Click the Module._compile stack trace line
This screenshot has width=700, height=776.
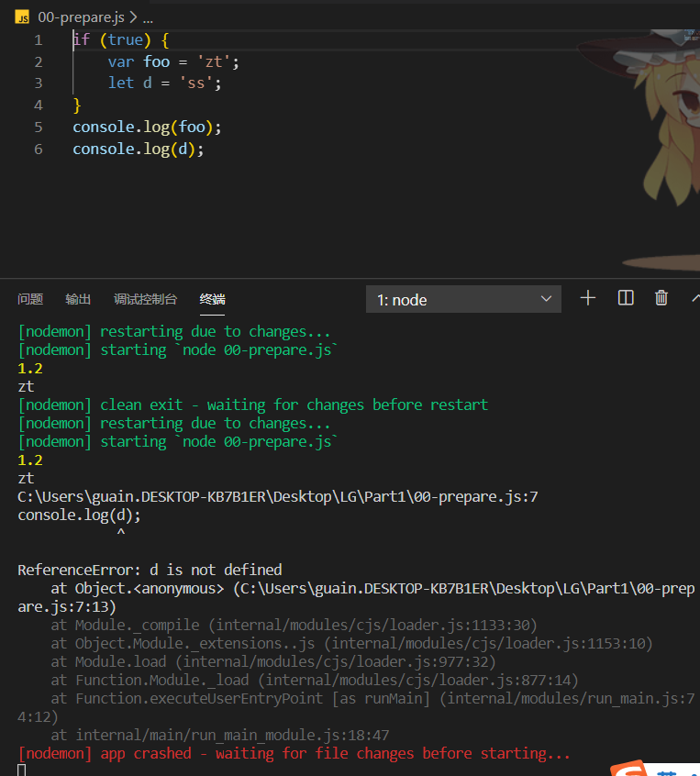pyautogui.click(x=294, y=625)
